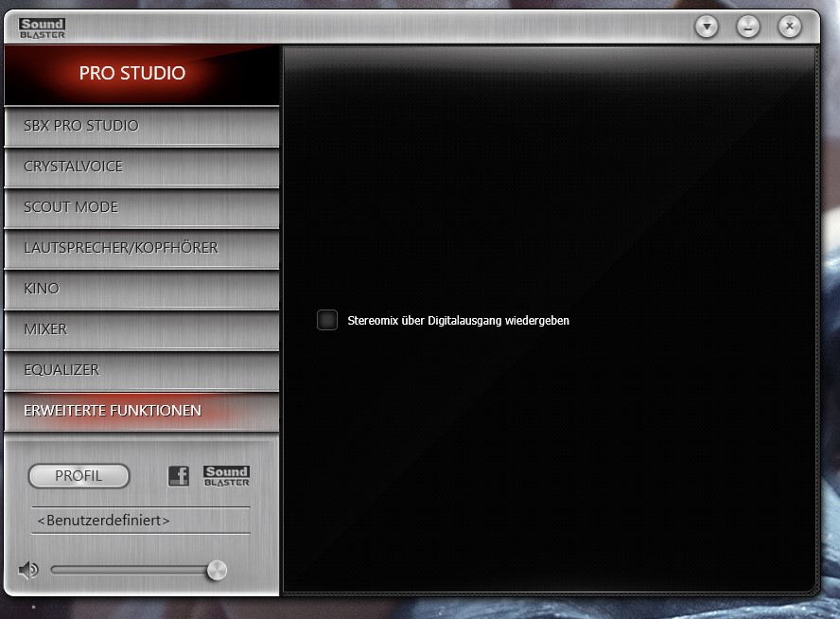840x619 pixels.
Task: Close the Sound Blaster control panel
Action: pos(789,27)
